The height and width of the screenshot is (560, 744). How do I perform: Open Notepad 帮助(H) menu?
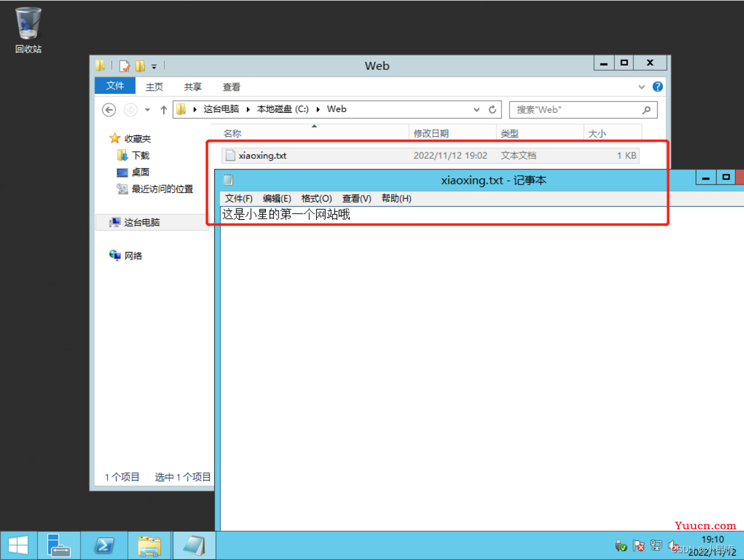pos(396,198)
